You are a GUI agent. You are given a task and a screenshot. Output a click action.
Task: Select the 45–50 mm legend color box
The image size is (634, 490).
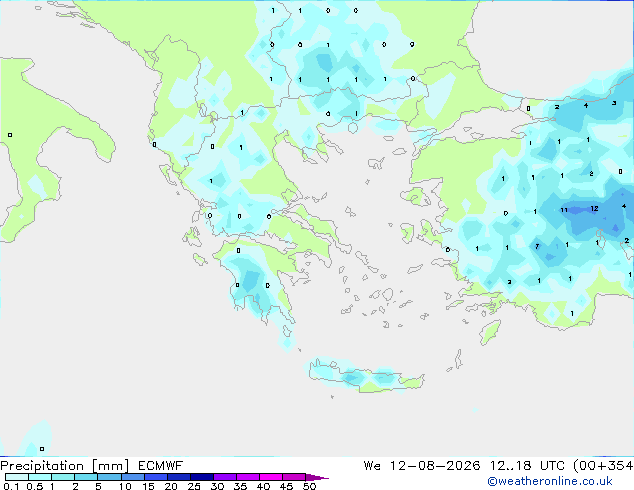tap(294, 477)
